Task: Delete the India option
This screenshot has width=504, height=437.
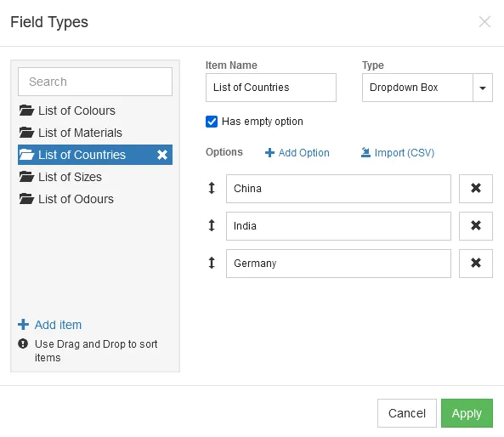Action: click(475, 226)
